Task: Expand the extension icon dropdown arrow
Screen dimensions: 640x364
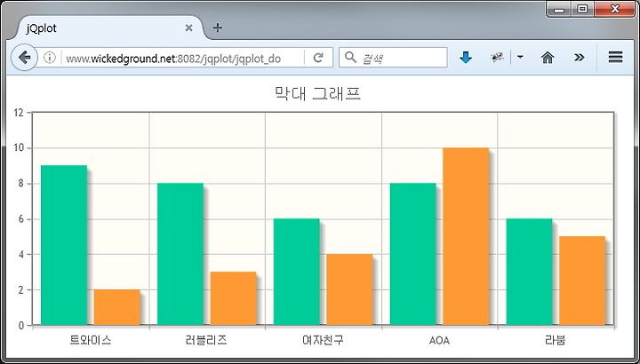Action: (x=520, y=58)
